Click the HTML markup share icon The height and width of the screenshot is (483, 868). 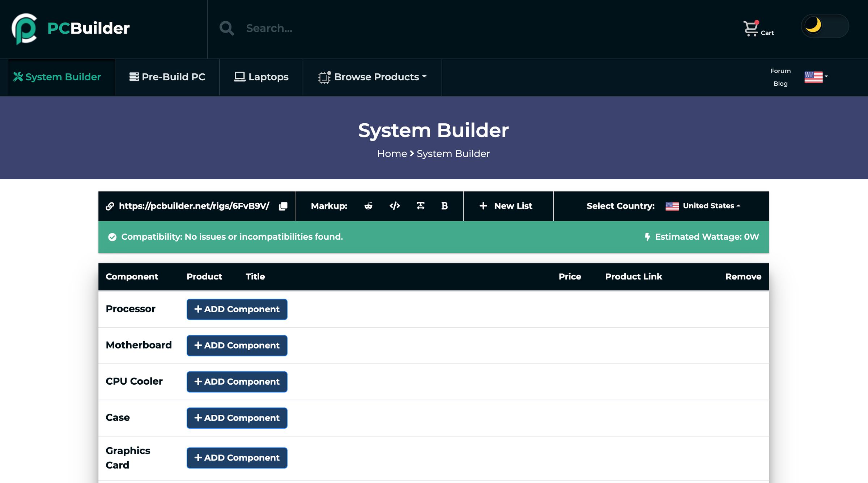point(394,205)
